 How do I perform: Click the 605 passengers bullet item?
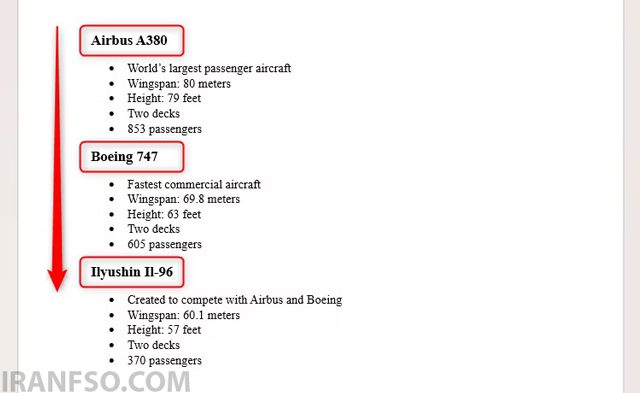164,244
